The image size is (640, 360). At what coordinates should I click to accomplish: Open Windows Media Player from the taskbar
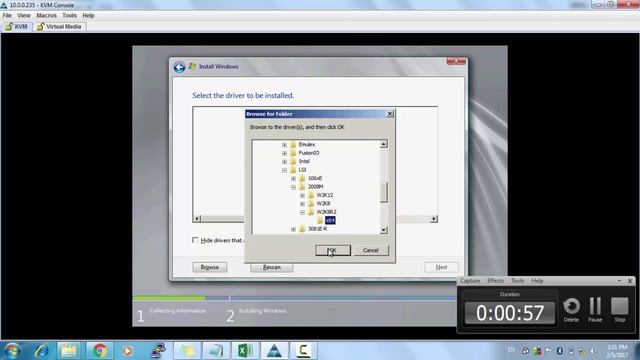(x=127, y=351)
